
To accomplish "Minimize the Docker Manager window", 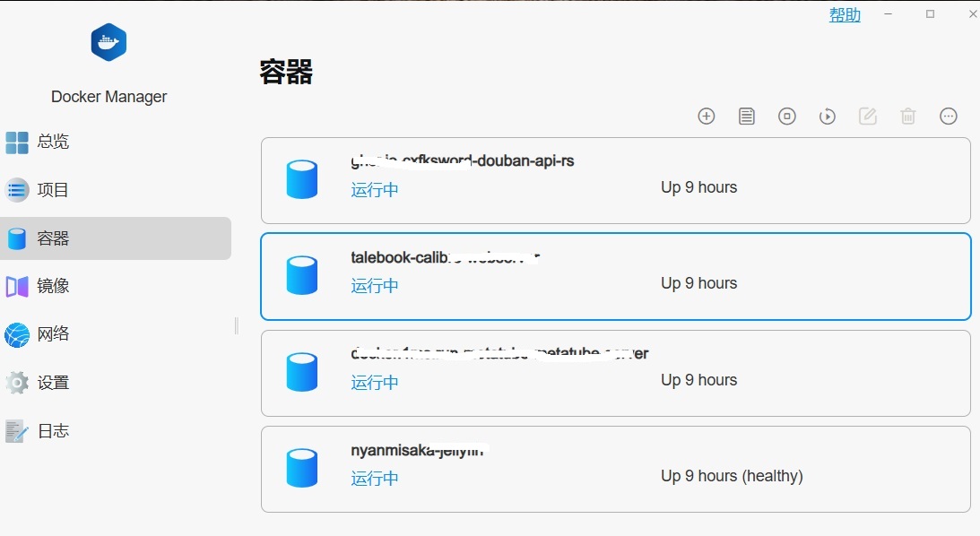I will [x=888, y=14].
